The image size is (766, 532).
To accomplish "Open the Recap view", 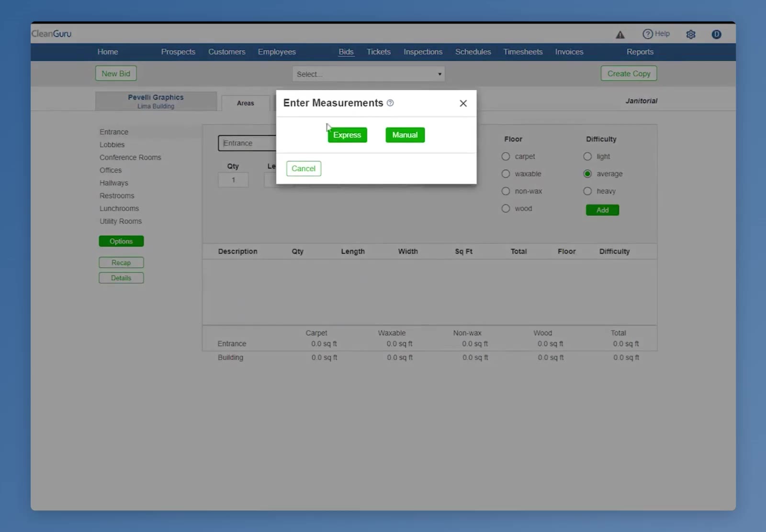I will tap(121, 263).
